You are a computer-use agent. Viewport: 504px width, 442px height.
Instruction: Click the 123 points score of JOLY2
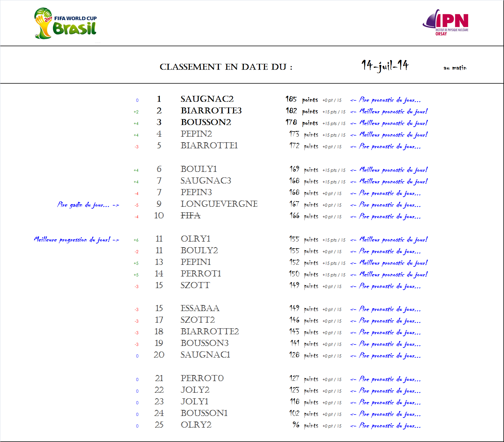303,390
